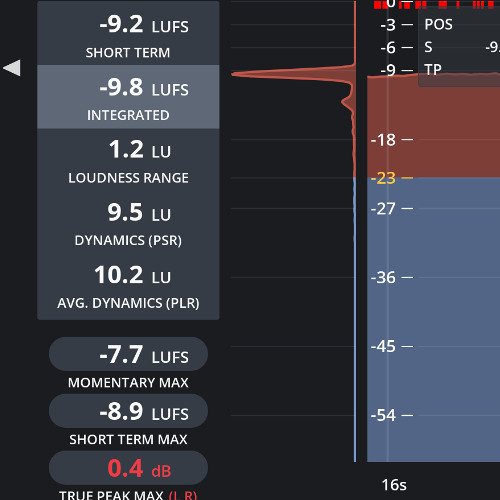The image size is (500, 500).
Task: Click the red clipping indicators at the graph top
Action: click(435, 4)
